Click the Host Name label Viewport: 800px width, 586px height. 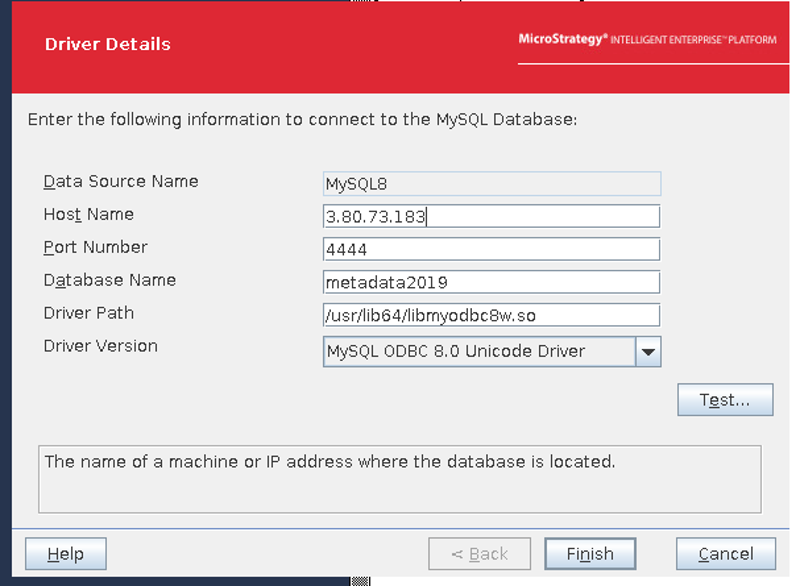(88, 214)
